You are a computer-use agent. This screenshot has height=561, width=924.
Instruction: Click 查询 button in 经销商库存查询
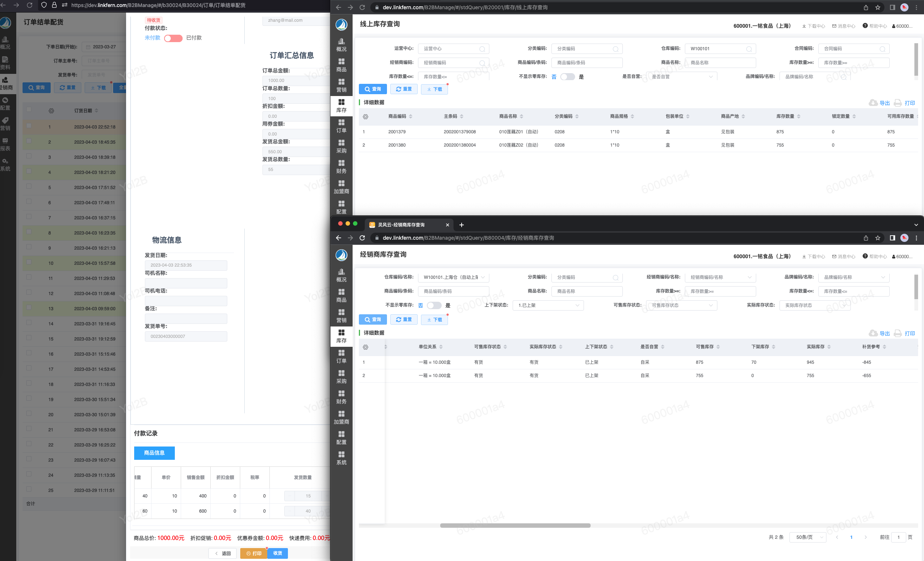373,319
